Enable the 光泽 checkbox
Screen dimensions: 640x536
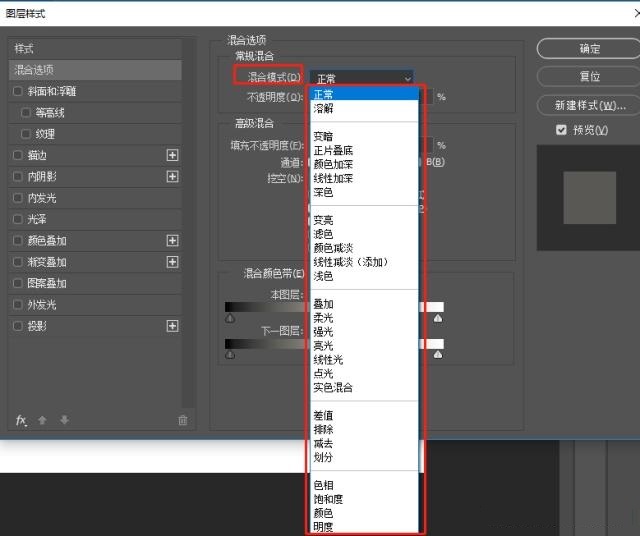tap(18, 219)
